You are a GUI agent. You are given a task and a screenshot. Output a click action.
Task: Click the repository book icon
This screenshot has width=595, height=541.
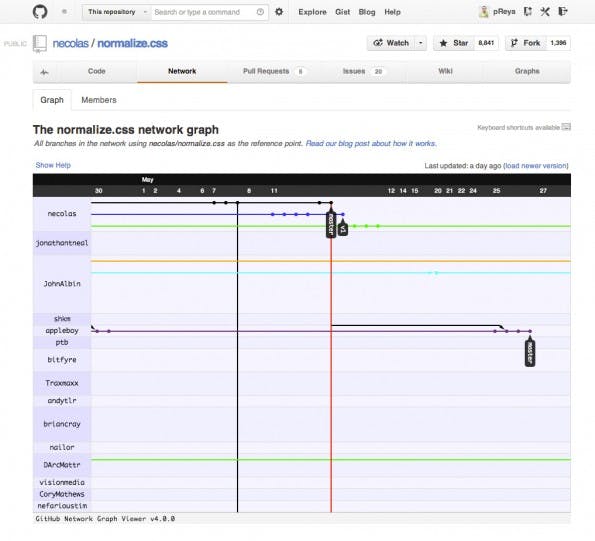pyautogui.click(x=39, y=43)
